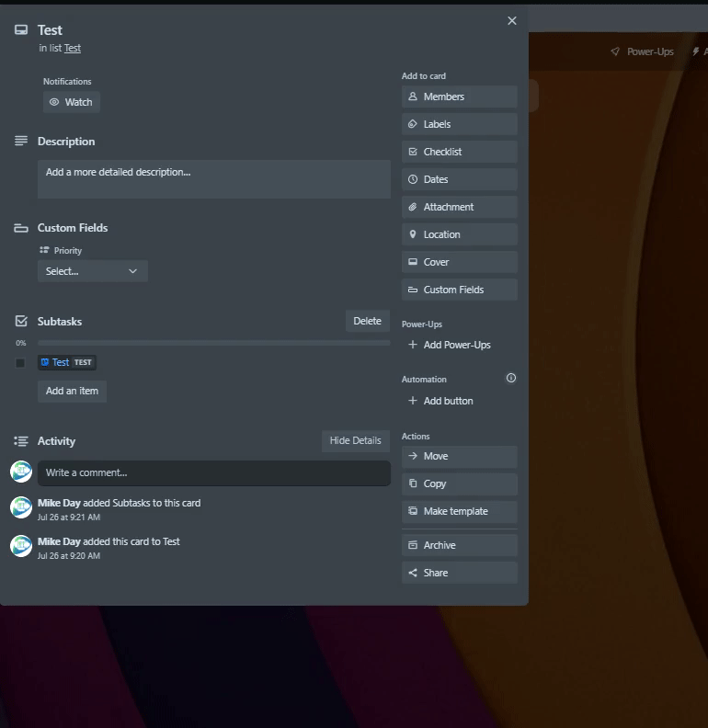Screen dimensions: 708x728
Task: Click avatar beside added-card activity entry
Action: pyautogui.click(x=21, y=546)
